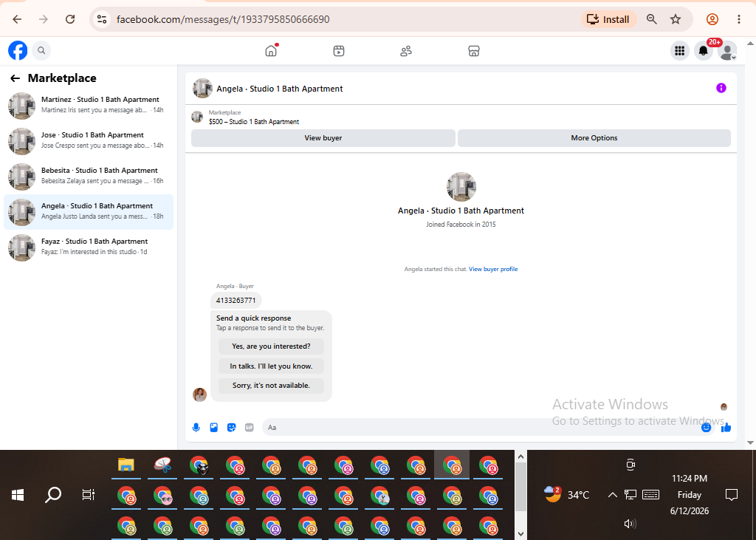756x540 pixels.
Task: Click the browser back arrow
Action: pyautogui.click(x=18, y=19)
